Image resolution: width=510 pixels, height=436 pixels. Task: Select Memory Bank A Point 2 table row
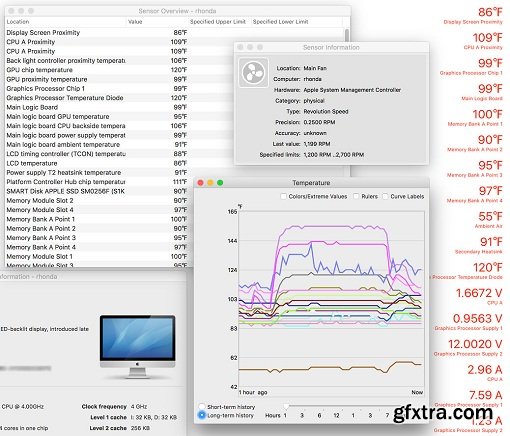(100, 229)
